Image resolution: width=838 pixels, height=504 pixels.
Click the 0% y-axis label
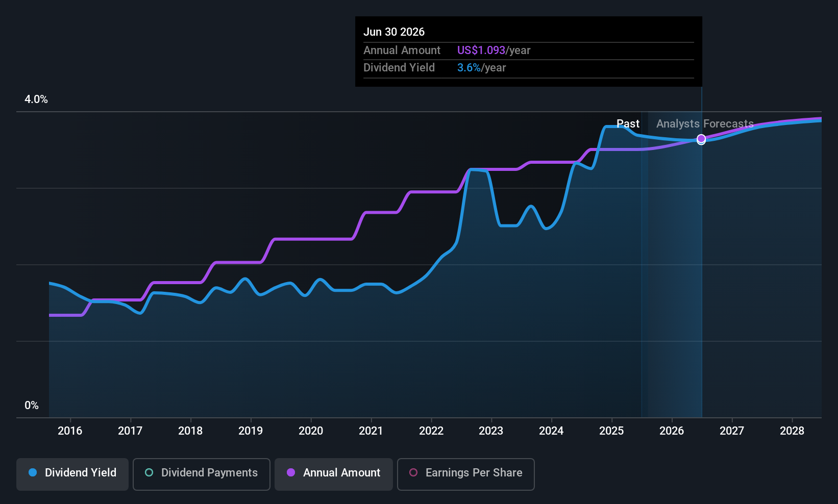pos(32,406)
